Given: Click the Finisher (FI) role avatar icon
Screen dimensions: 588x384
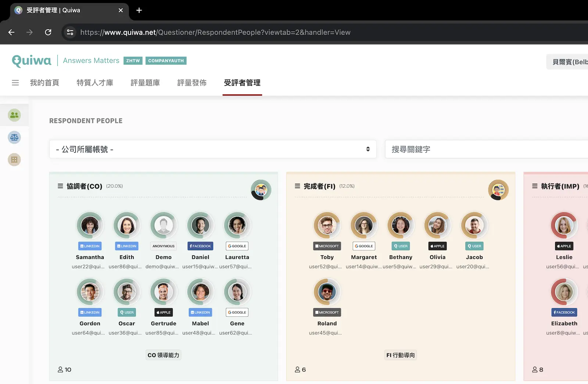Looking at the screenshot, I should tap(498, 190).
